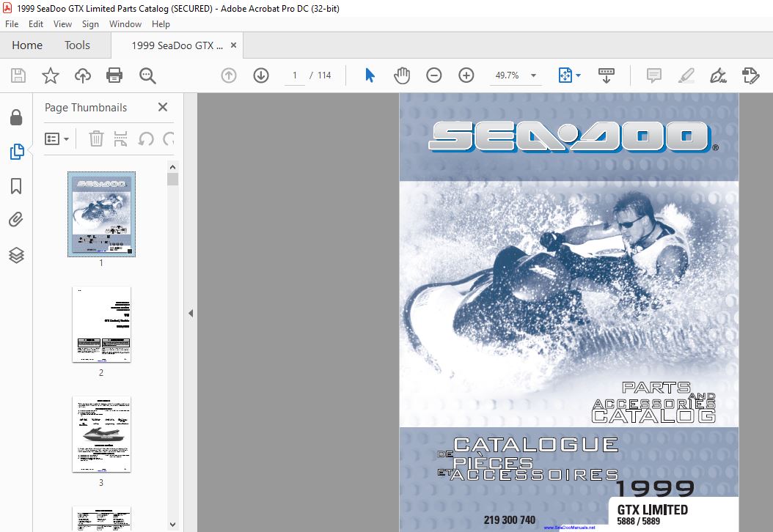Select page 3 thumbnail
The height and width of the screenshot is (532, 773).
101,435
